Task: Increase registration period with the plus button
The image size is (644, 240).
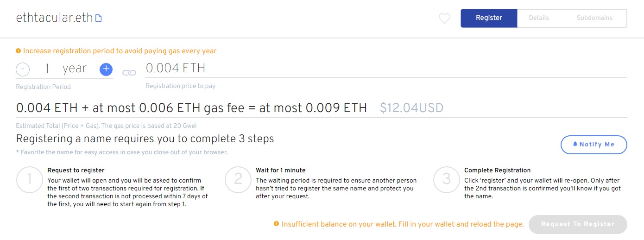Action: click(x=106, y=69)
